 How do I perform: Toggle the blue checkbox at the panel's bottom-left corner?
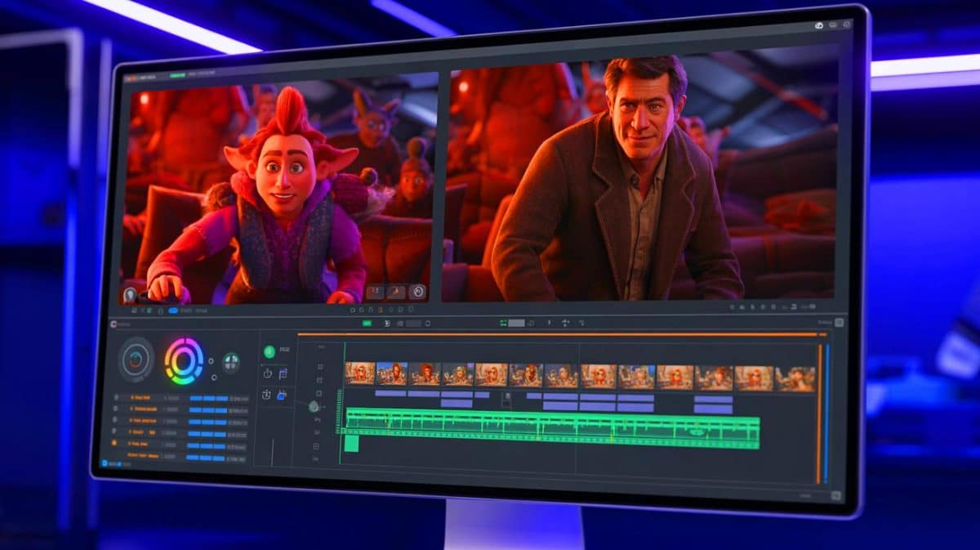click(x=105, y=463)
